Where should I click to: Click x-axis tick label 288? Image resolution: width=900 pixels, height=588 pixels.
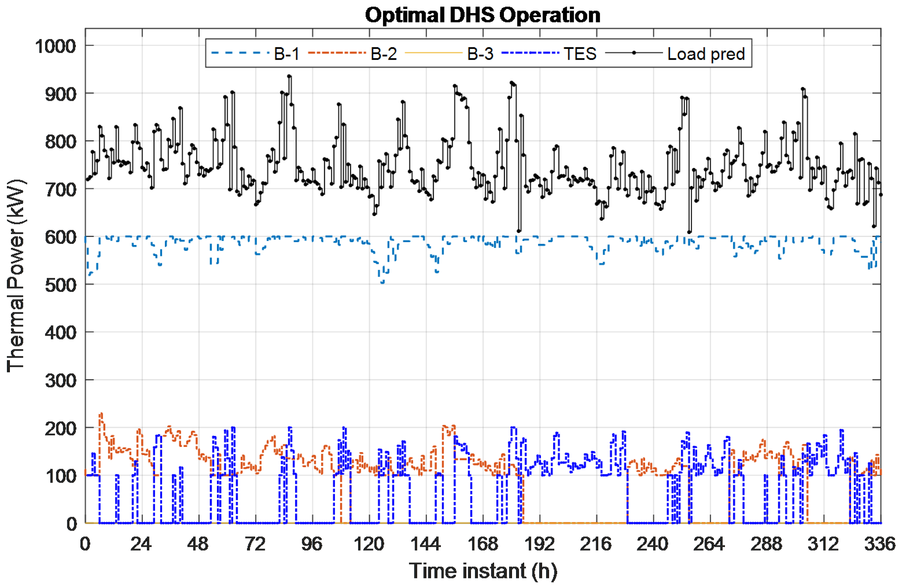point(766,544)
